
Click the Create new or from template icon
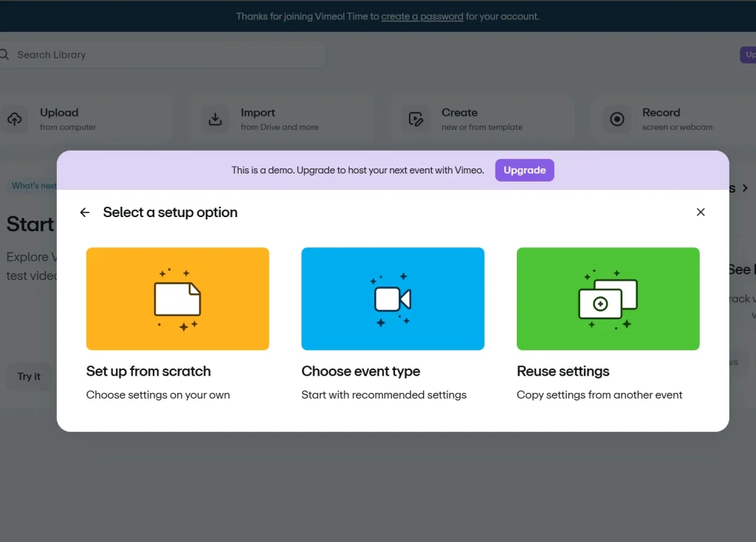[x=416, y=119]
